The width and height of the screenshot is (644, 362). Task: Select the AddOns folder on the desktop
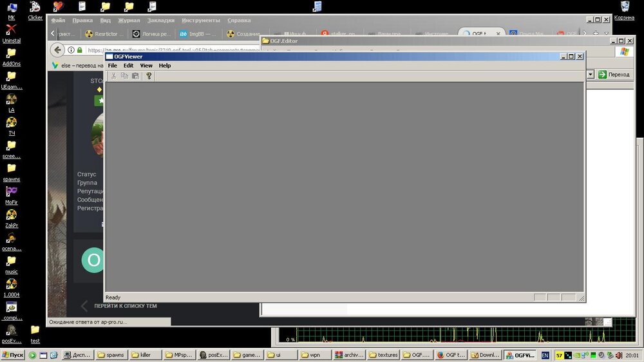[11, 53]
